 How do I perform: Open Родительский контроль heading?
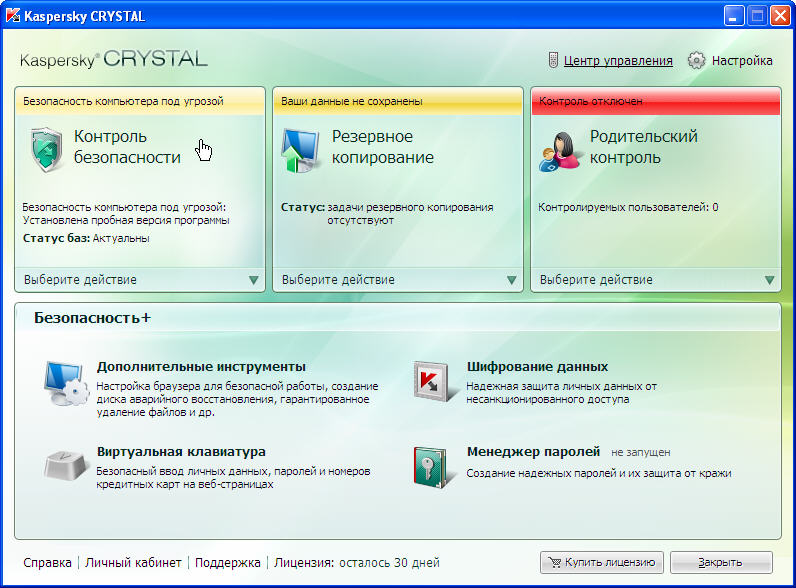click(x=644, y=147)
